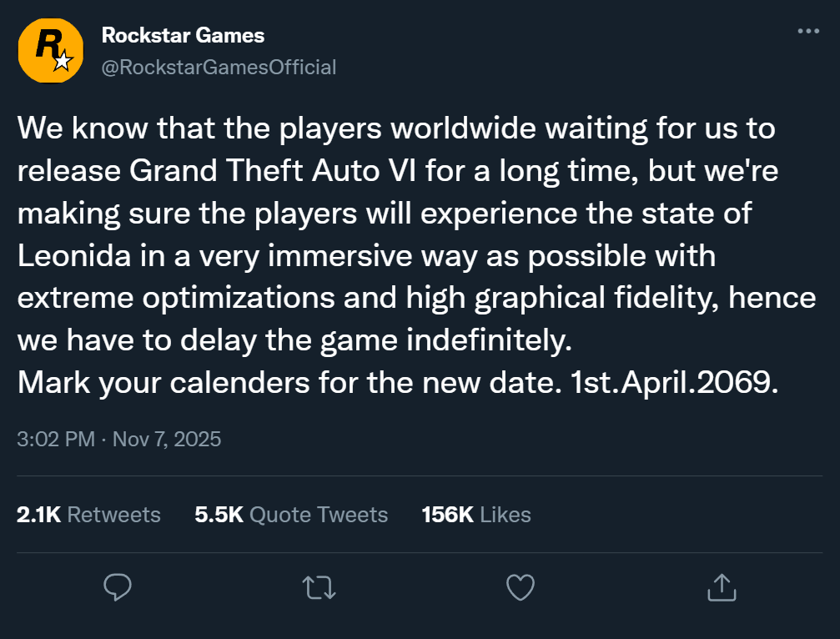Show the 156K Likes list
Image resolution: width=840 pixels, height=639 pixels.
point(476,515)
